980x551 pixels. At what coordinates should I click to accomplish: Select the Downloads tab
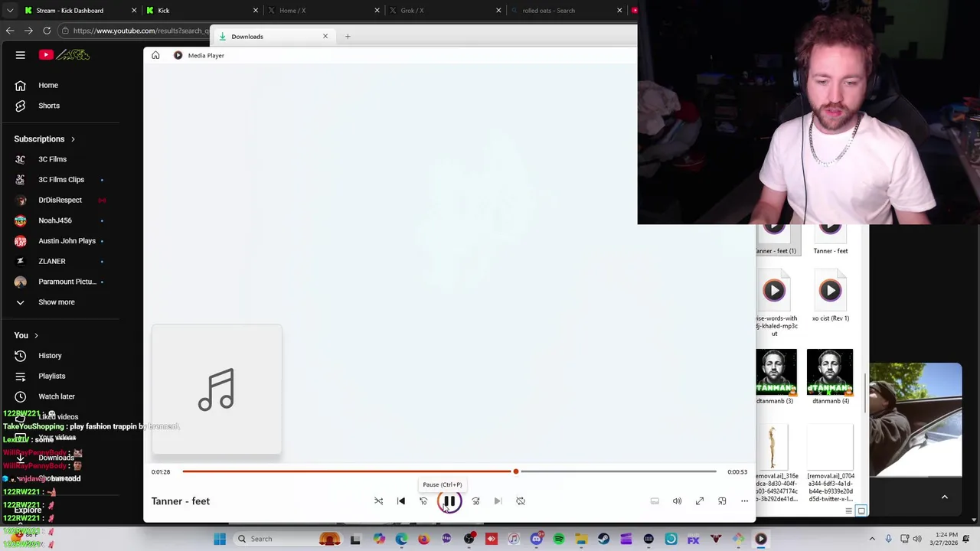point(273,36)
